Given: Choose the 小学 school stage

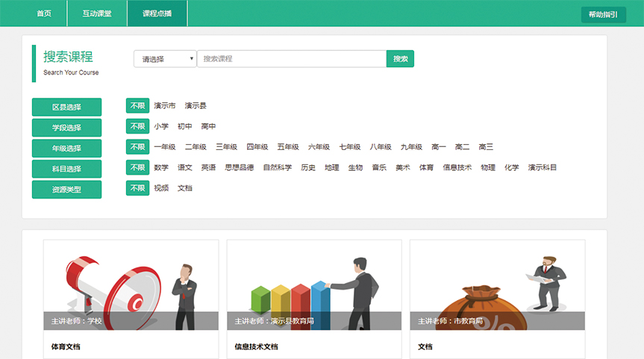Looking at the screenshot, I should (161, 126).
